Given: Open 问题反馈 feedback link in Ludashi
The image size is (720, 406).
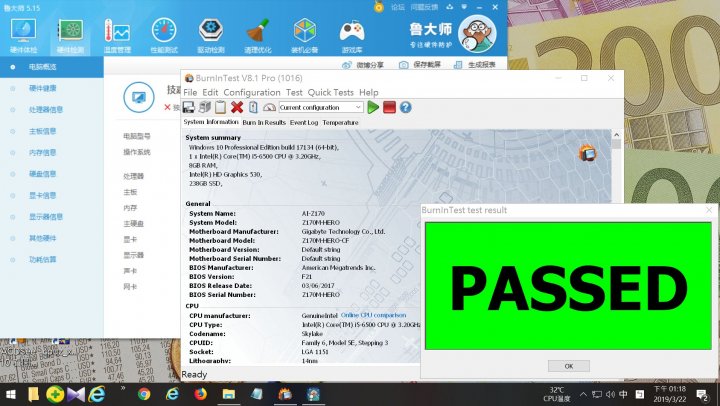Looking at the screenshot, I should (x=424, y=7).
